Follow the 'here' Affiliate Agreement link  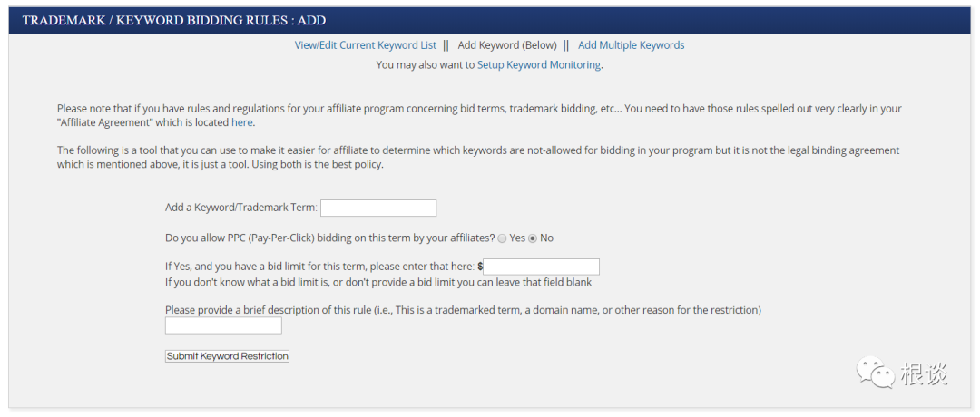pyautogui.click(x=242, y=122)
